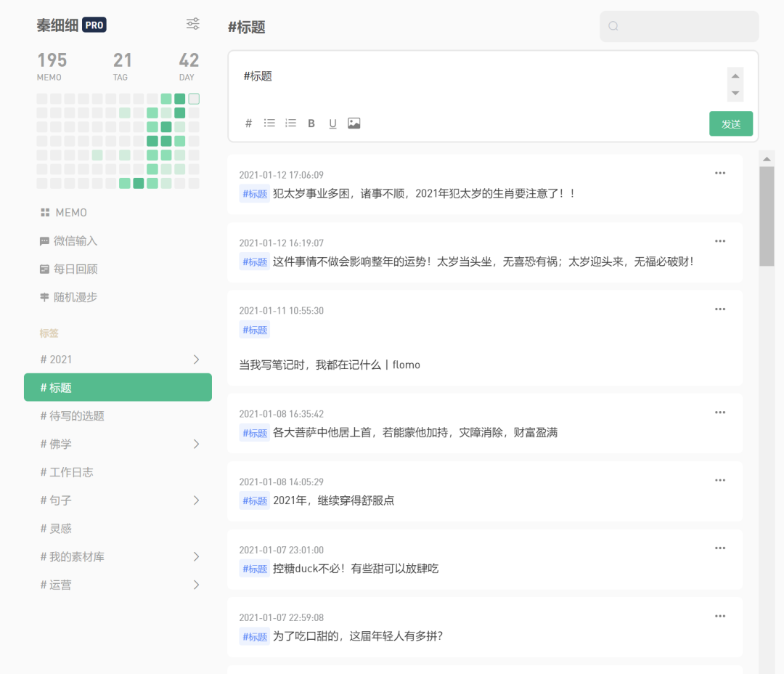The image size is (784, 674).
Task: Expand the # 2021 tag chevron
Action: tap(196, 360)
